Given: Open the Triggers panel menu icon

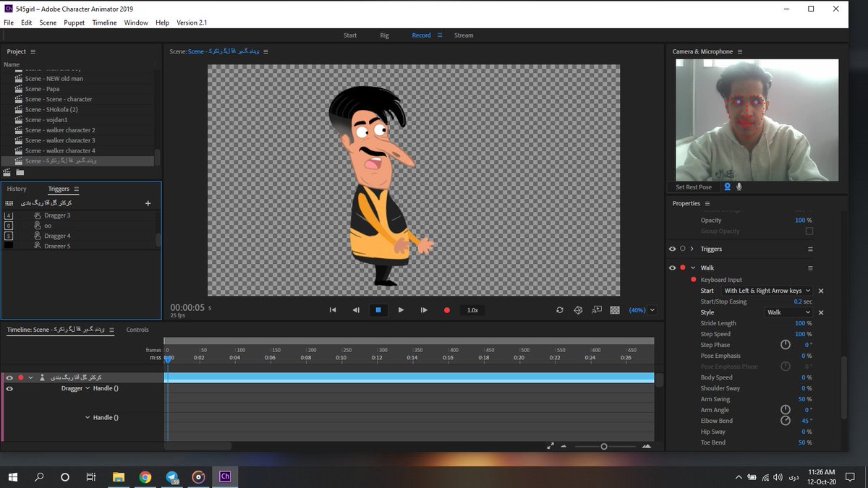Looking at the screenshot, I should [77, 189].
